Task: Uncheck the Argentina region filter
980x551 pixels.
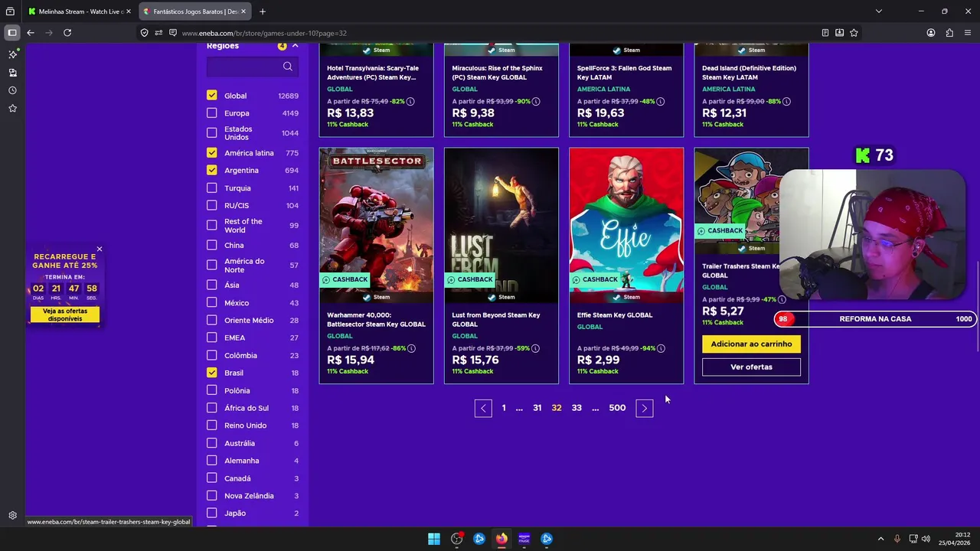Action: point(211,171)
